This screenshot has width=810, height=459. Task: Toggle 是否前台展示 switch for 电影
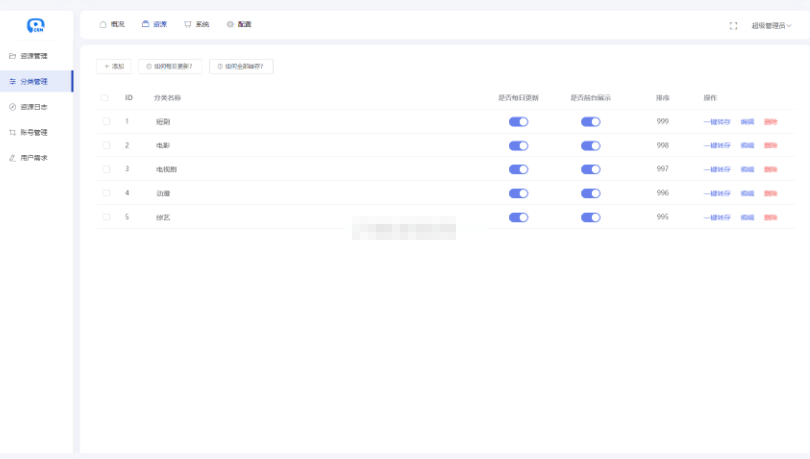(590, 146)
